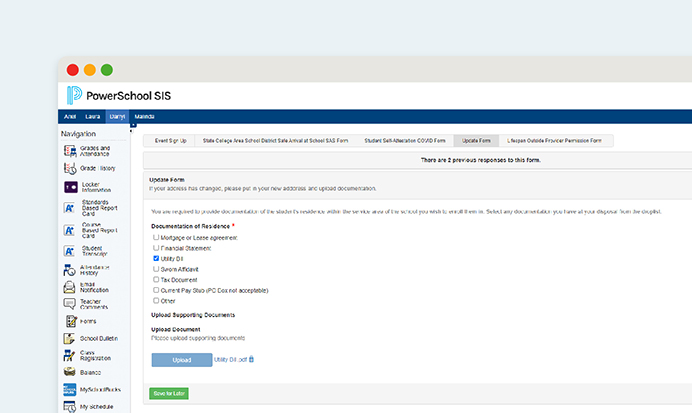Open Grades and Attendance icon in navigation
The image size is (692, 413).
tap(71, 150)
